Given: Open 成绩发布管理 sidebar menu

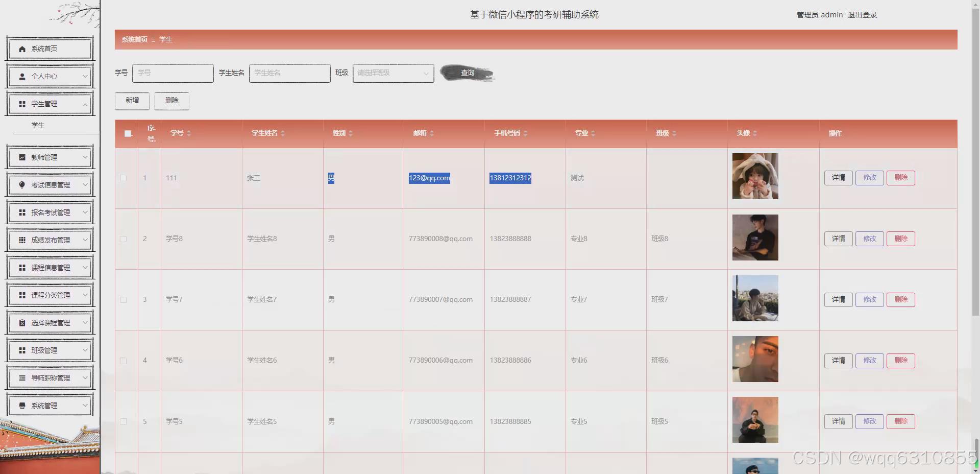Looking at the screenshot, I should click(50, 240).
